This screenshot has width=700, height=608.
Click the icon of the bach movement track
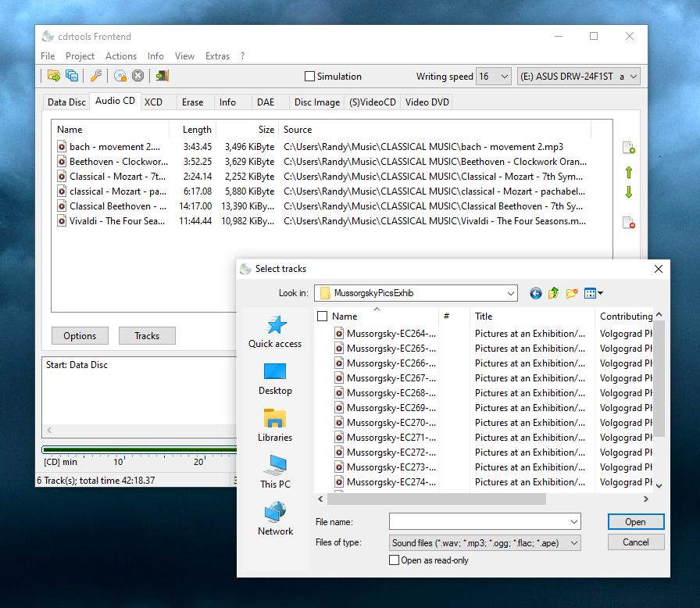[62, 147]
